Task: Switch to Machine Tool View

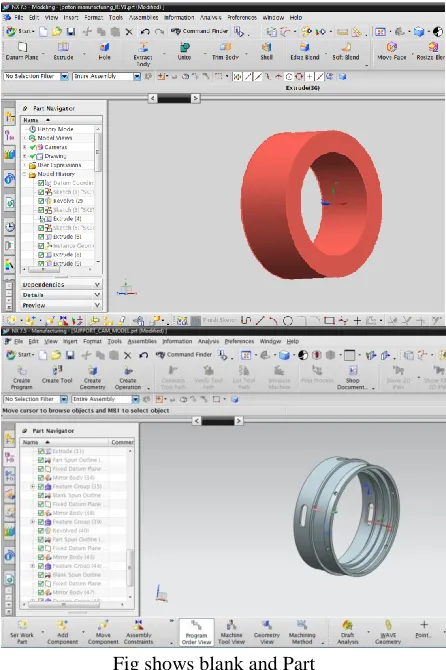Action: click(231, 632)
